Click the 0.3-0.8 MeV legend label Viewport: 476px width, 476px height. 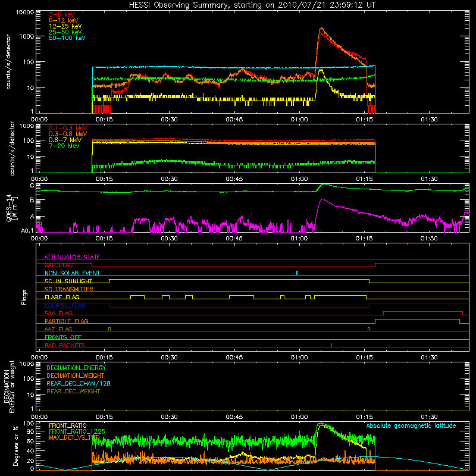[68, 134]
